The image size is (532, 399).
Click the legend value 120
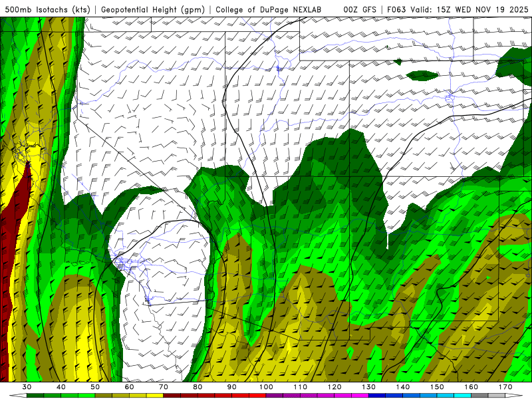334,387
